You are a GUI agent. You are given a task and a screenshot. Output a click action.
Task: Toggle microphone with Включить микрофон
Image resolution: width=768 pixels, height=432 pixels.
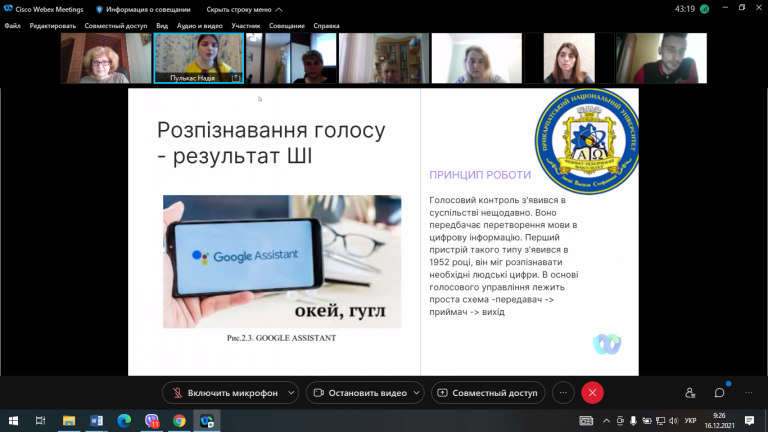pos(224,393)
